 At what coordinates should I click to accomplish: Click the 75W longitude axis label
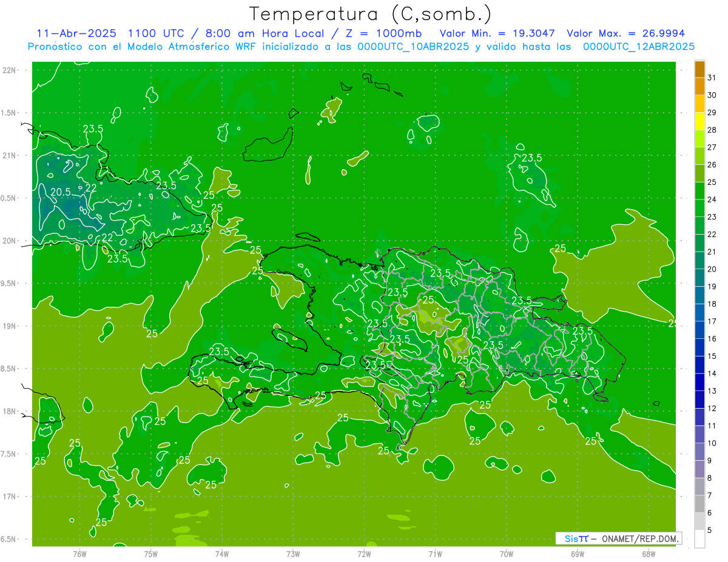(150, 554)
